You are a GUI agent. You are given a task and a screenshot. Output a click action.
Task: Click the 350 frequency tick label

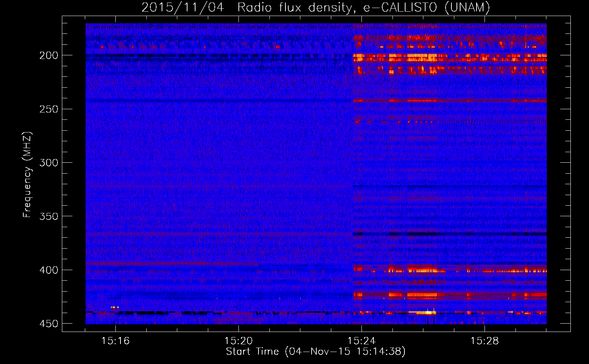pyautogui.click(x=49, y=216)
